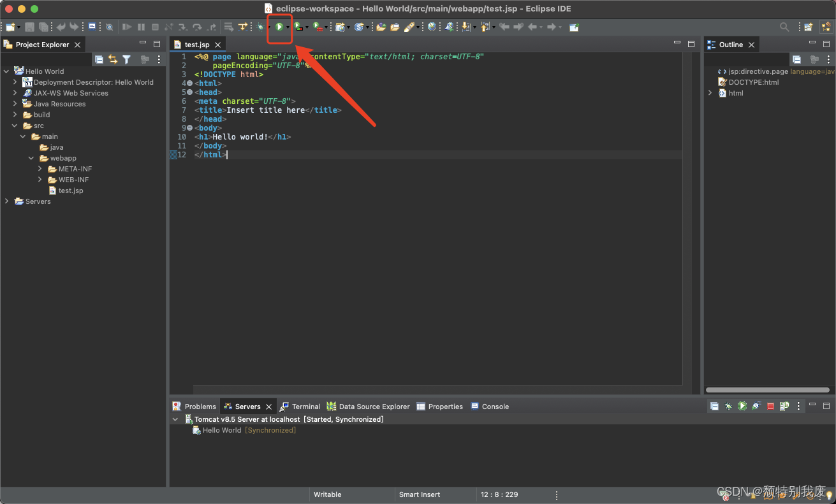The image size is (836, 504).
Task: Click the Save All icon in toolbar
Action: (x=43, y=27)
